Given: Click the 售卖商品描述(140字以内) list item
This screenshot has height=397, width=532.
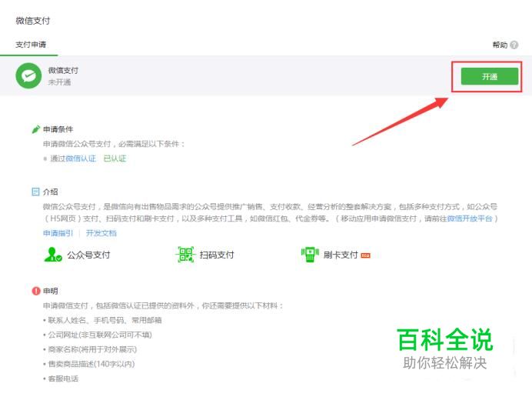Looking at the screenshot, I should (x=89, y=364).
